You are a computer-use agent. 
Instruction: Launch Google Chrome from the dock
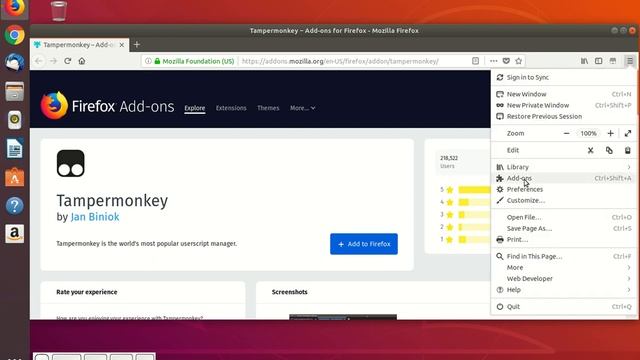[x=15, y=35]
